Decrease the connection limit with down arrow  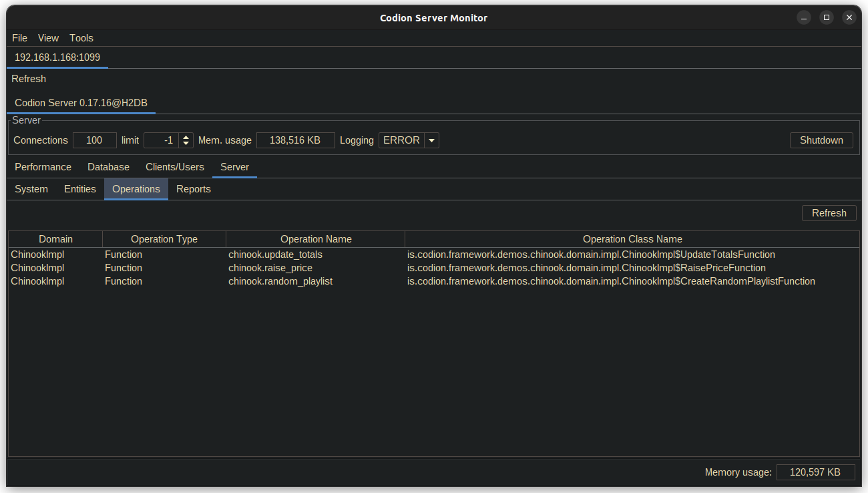pyautogui.click(x=186, y=144)
